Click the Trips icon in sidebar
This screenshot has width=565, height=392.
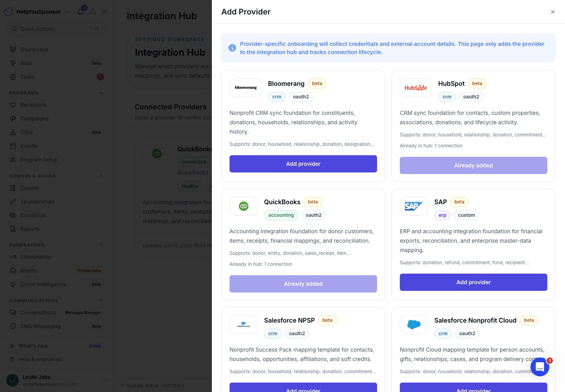[x=13, y=132]
